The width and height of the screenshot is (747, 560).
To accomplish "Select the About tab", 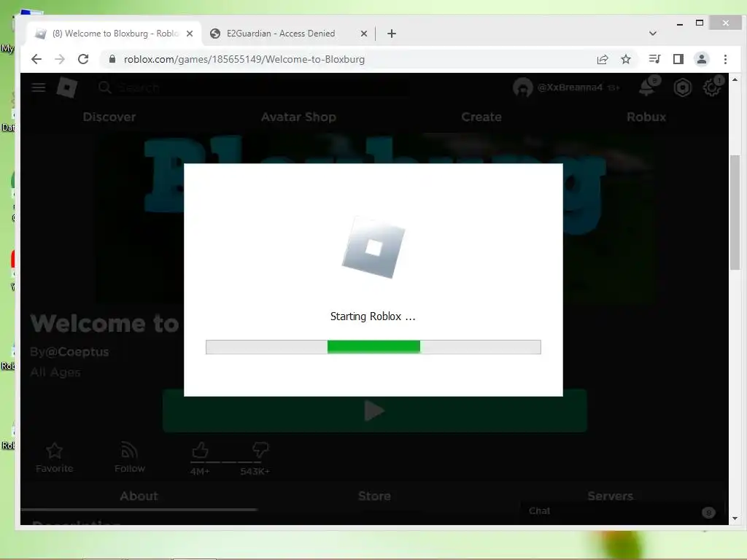I will point(139,496).
